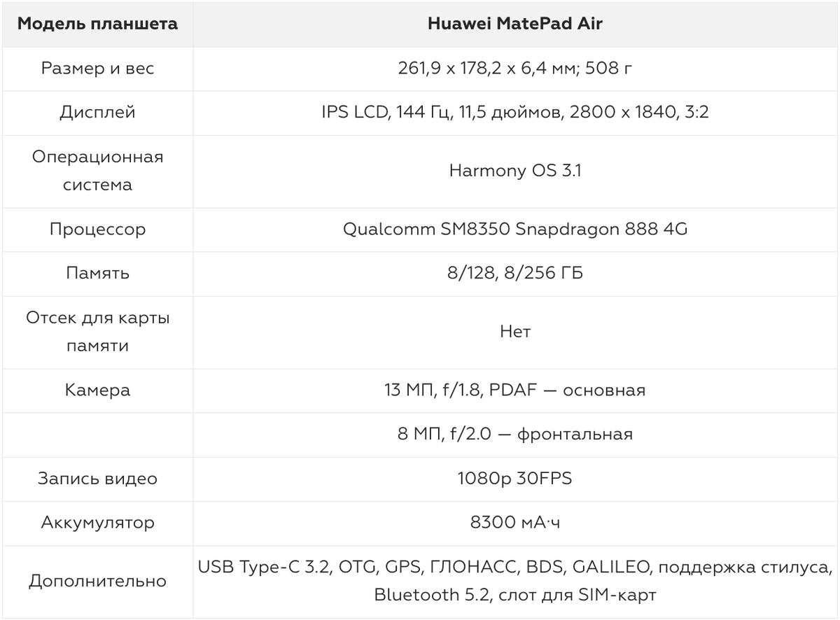840x620 pixels.
Task: Click the '8 МП, f/2.0 — фронтальная' cell
Action: (x=514, y=435)
